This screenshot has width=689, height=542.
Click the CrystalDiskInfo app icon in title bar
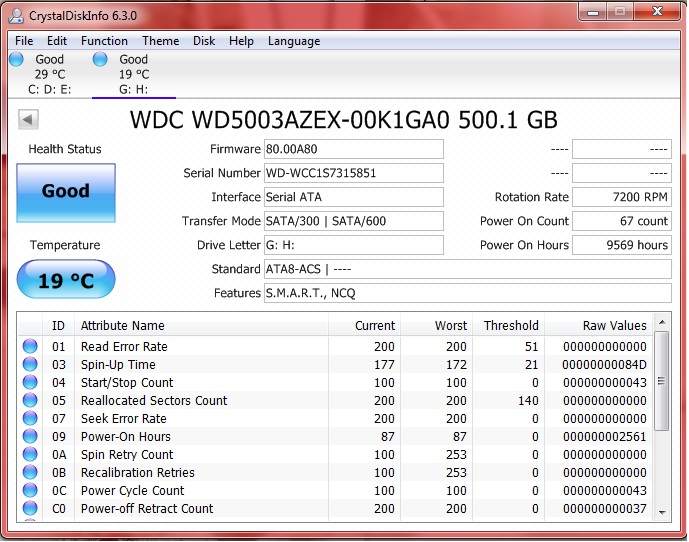[x=17, y=14]
